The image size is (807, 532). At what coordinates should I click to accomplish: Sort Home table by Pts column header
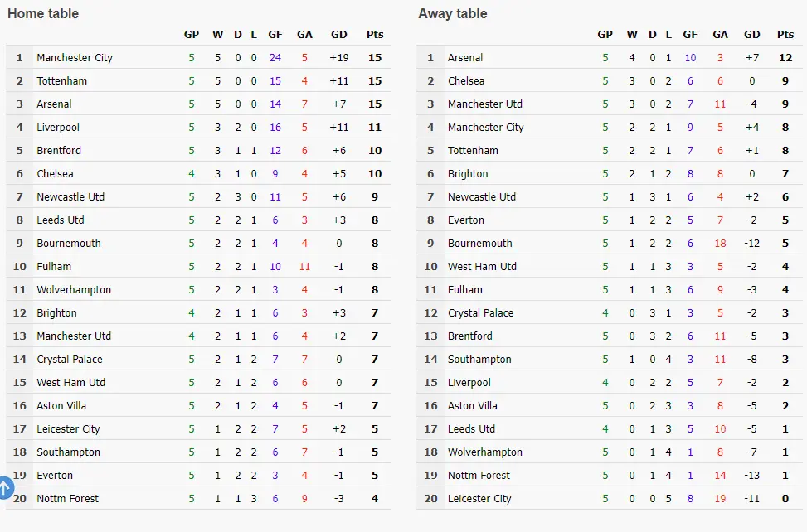pyautogui.click(x=375, y=35)
